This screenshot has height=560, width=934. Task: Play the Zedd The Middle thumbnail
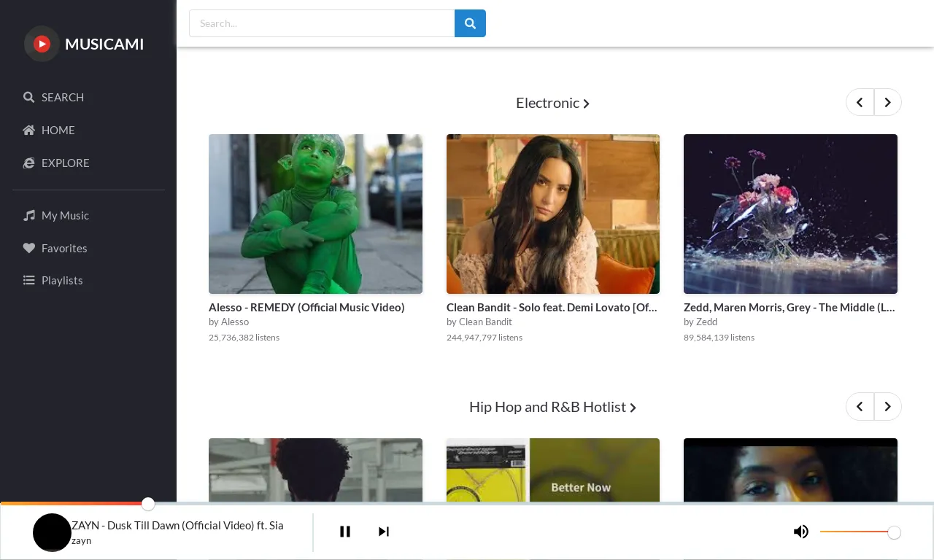pyautogui.click(x=790, y=214)
